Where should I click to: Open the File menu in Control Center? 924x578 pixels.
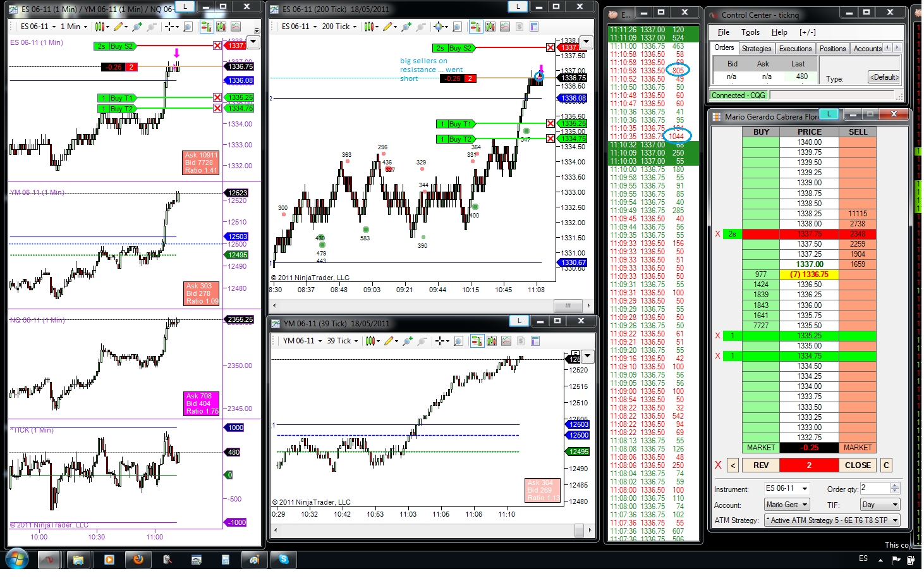(x=724, y=32)
